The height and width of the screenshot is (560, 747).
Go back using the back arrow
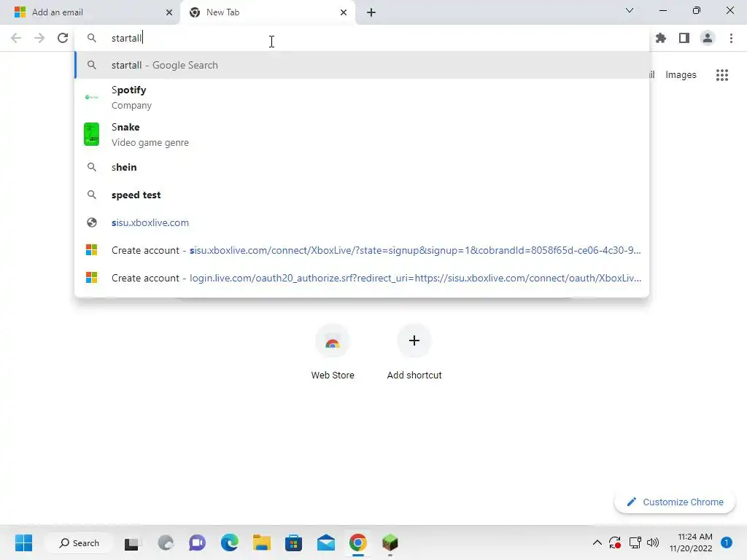16,38
